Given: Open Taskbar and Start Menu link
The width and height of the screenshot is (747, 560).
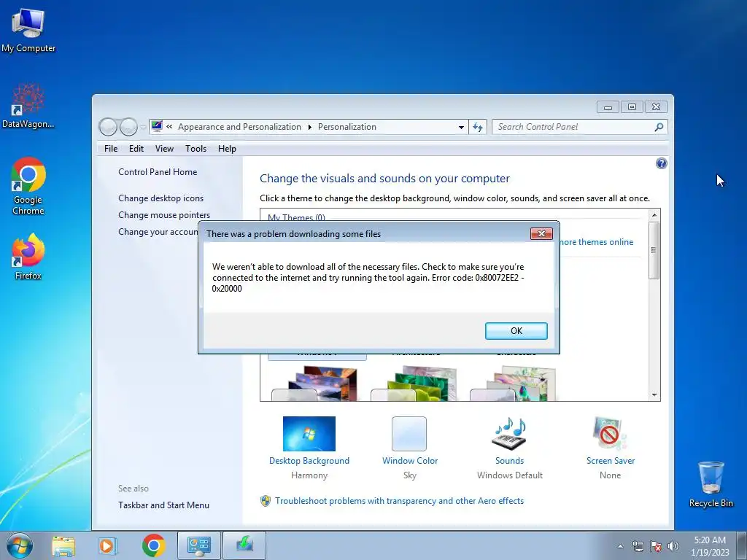Looking at the screenshot, I should pos(164,505).
